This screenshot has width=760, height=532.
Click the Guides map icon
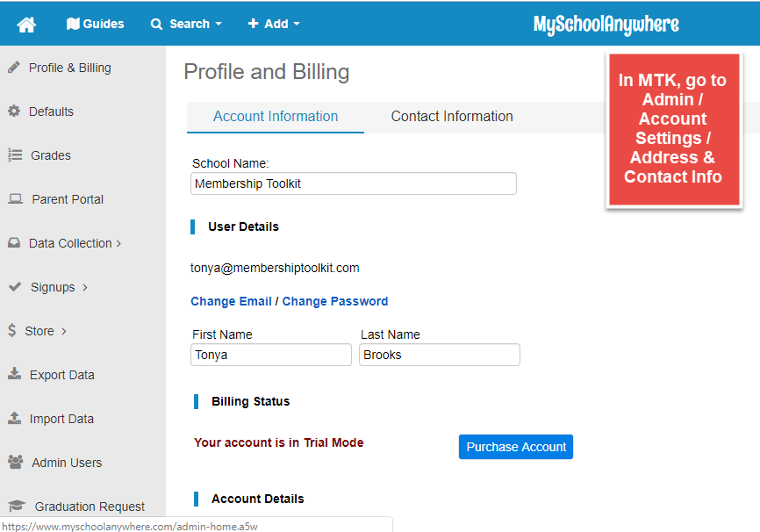(73, 24)
